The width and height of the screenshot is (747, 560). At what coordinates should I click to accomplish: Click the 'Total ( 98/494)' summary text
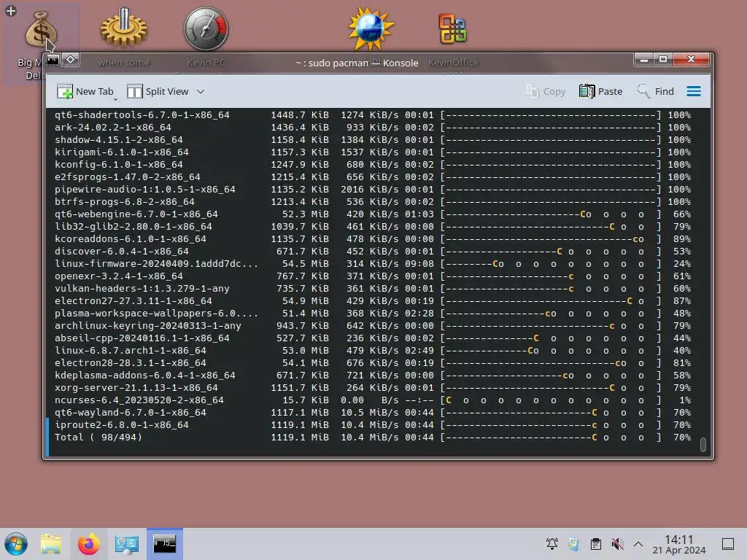pos(98,437)
